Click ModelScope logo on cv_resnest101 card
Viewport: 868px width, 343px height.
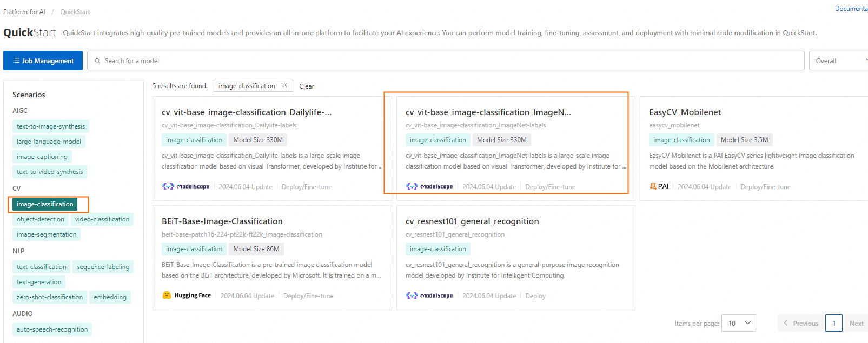[429, 296]
